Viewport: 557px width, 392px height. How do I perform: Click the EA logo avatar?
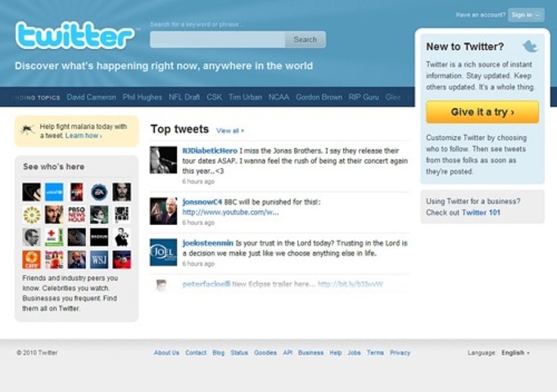click(x=99, y=192)
